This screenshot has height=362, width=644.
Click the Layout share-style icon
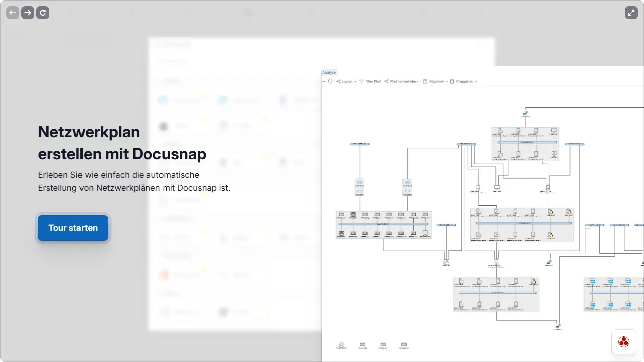click(x=338, y=81)
